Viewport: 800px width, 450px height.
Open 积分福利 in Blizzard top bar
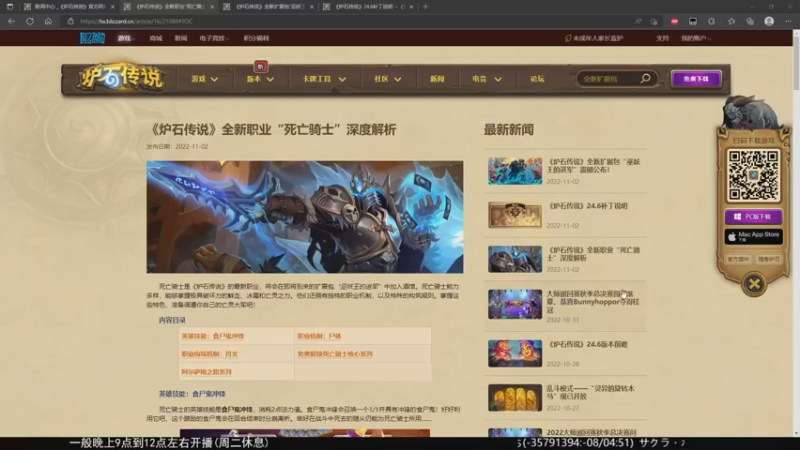[256, 38]
